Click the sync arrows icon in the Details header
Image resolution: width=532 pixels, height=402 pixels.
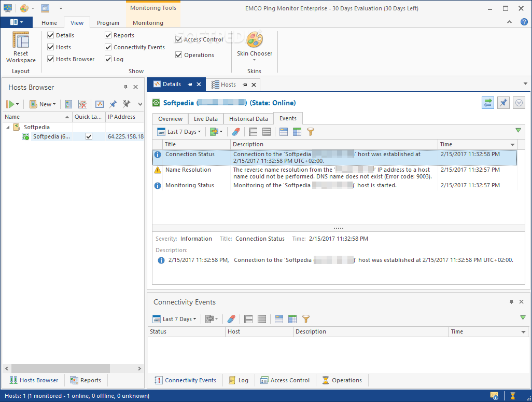click(x=487, y=103)
